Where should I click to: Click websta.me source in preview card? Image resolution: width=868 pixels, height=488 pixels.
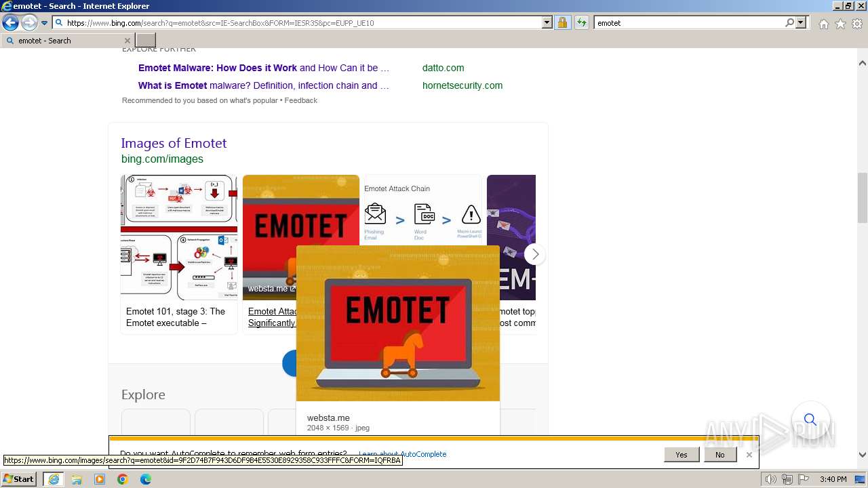328,418
